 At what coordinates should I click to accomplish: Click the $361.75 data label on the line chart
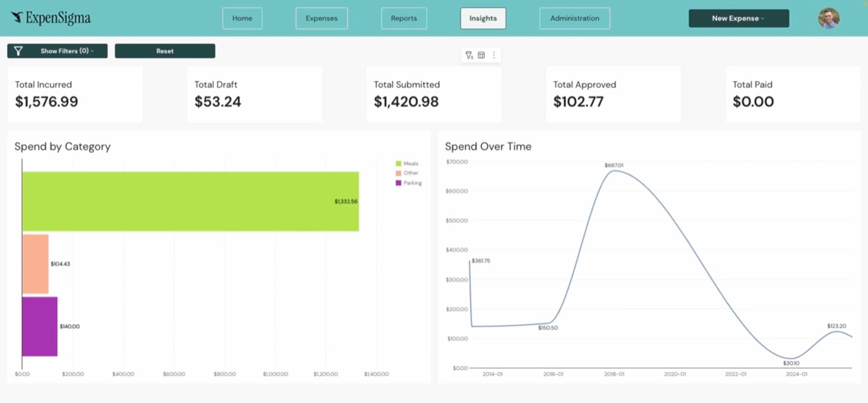(481, 261)
